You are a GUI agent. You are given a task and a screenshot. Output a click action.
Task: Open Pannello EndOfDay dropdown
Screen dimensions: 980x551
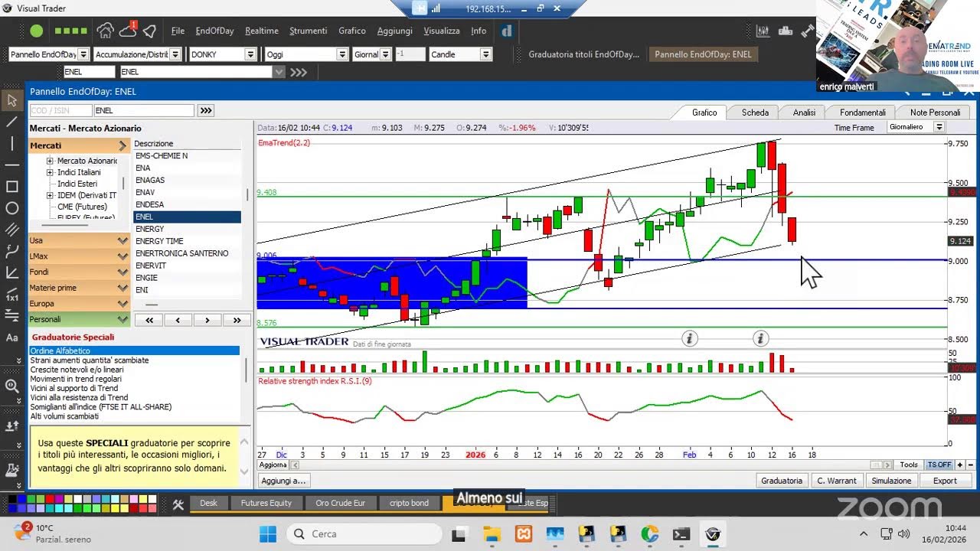coord(83,54)
